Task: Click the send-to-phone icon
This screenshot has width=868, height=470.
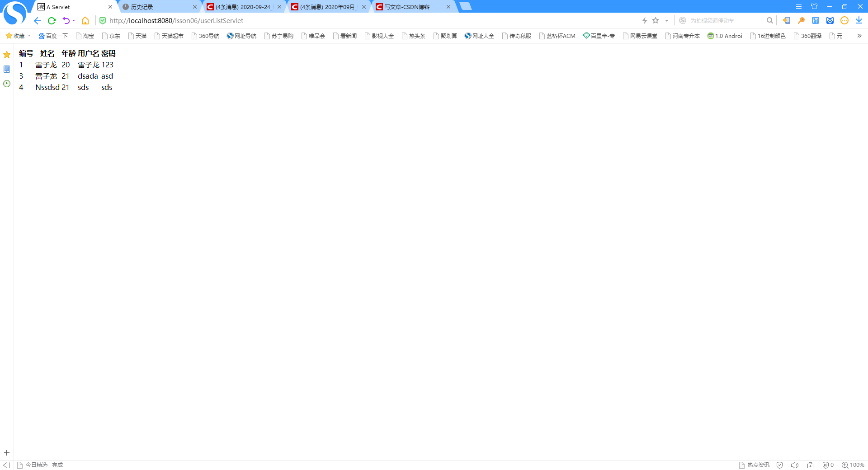Action: pyautogui.click(x=787, y=20)
